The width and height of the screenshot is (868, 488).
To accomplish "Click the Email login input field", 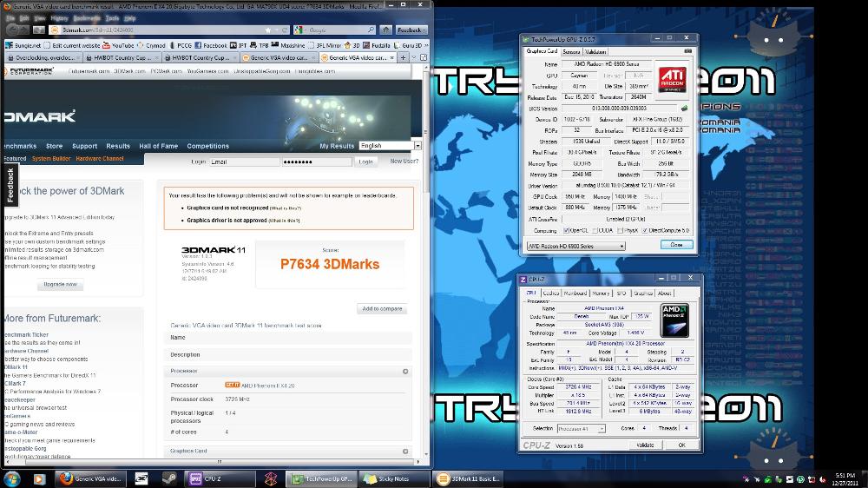I will (245, 162).
